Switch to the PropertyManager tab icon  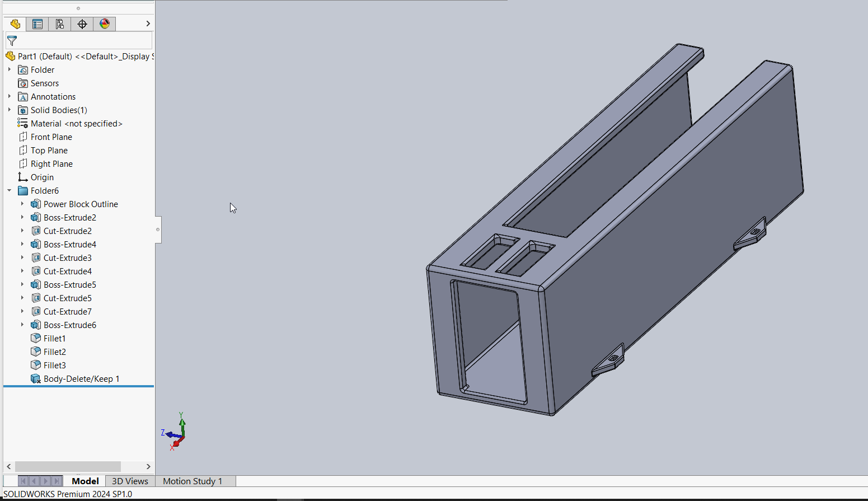pyautogui.click(x=37, y=24)
